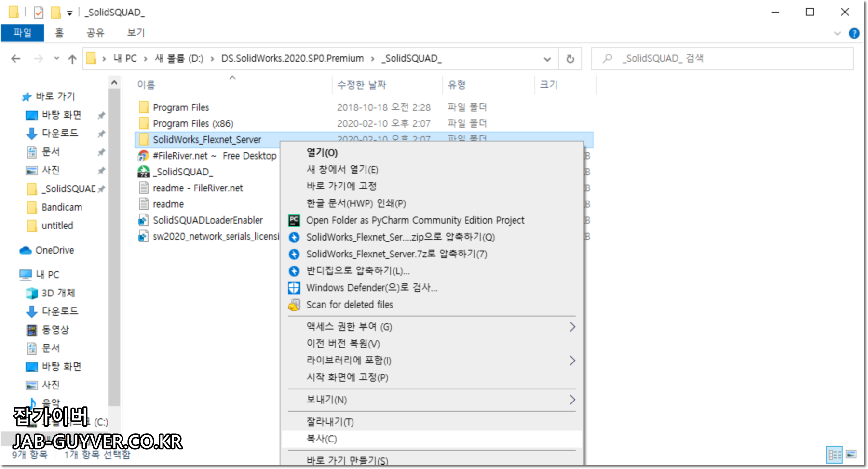This screenshot has height=469, width=868.
Task: Switch to details view layout icon
Action: click(835, 455)
